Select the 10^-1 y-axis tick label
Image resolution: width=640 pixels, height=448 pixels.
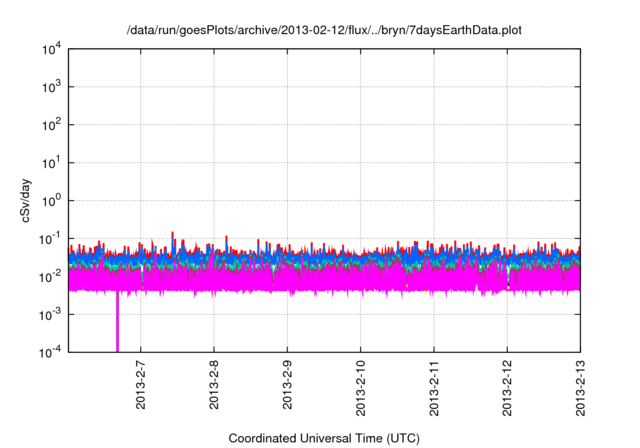(x=50, y=239)
